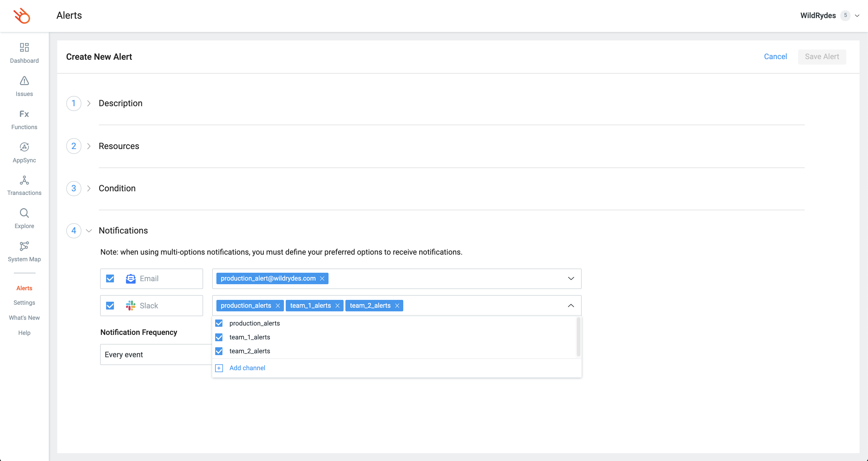Uncheck the Slack notification checkbox
The height and width of the screenshot is (461, 868).
point(110,306)
